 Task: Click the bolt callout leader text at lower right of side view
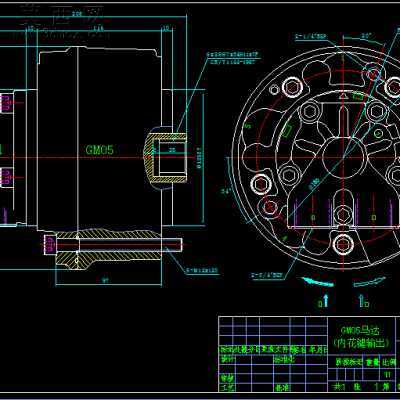(x=202, y=271)
